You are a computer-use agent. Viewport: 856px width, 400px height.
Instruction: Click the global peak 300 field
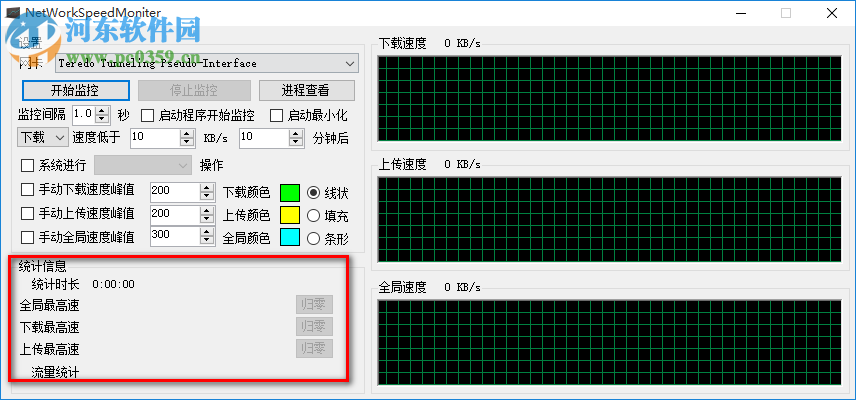click(x=175, y=235)
